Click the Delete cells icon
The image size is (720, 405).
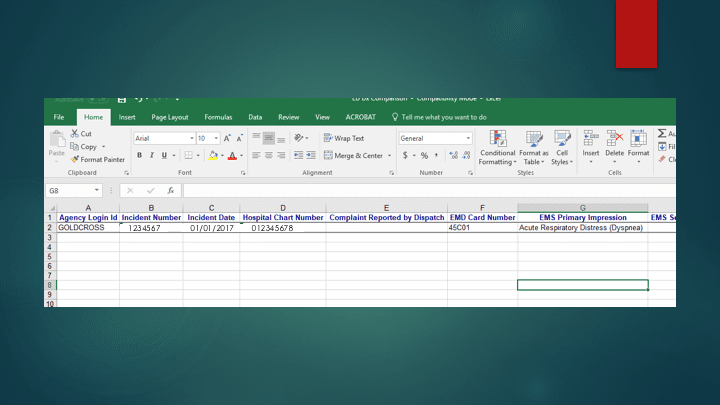click(614, 139)
